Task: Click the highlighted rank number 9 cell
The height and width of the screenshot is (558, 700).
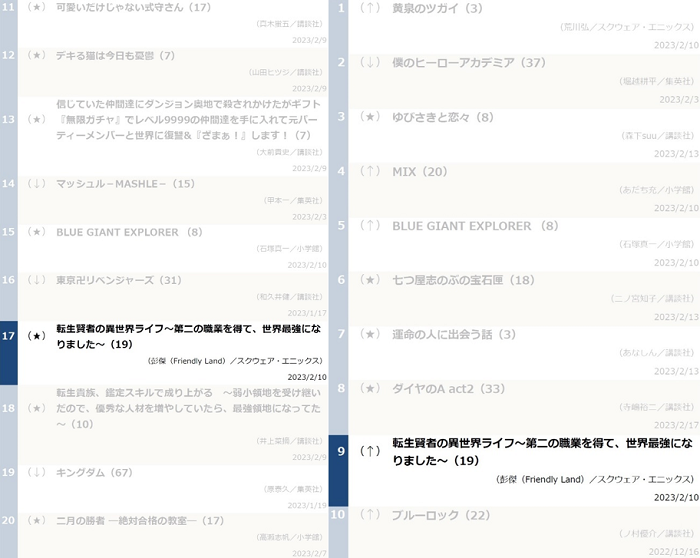Action: pyautogui.click(x=338, y=471)
